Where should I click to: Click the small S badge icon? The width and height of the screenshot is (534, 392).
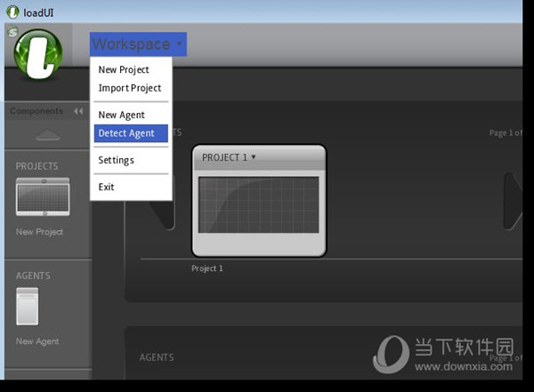pos(12,32)
